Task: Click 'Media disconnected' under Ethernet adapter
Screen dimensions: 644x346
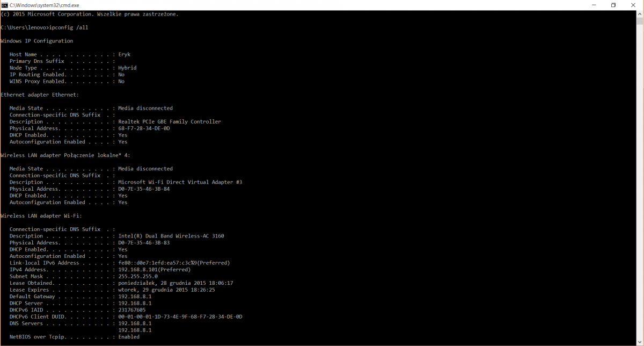Action: (x=145, y=108)
